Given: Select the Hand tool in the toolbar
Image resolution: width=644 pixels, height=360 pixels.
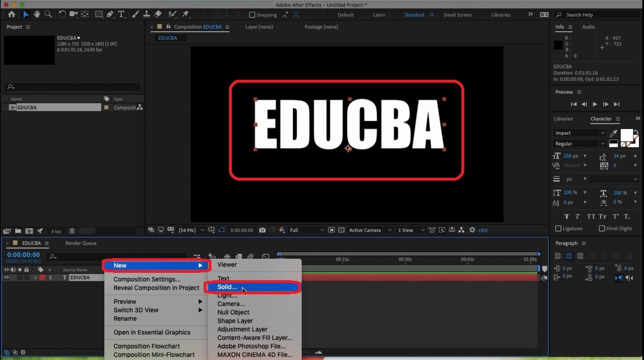Looking at the screenshot, I should pyautogui.click(x=37, y=14).
